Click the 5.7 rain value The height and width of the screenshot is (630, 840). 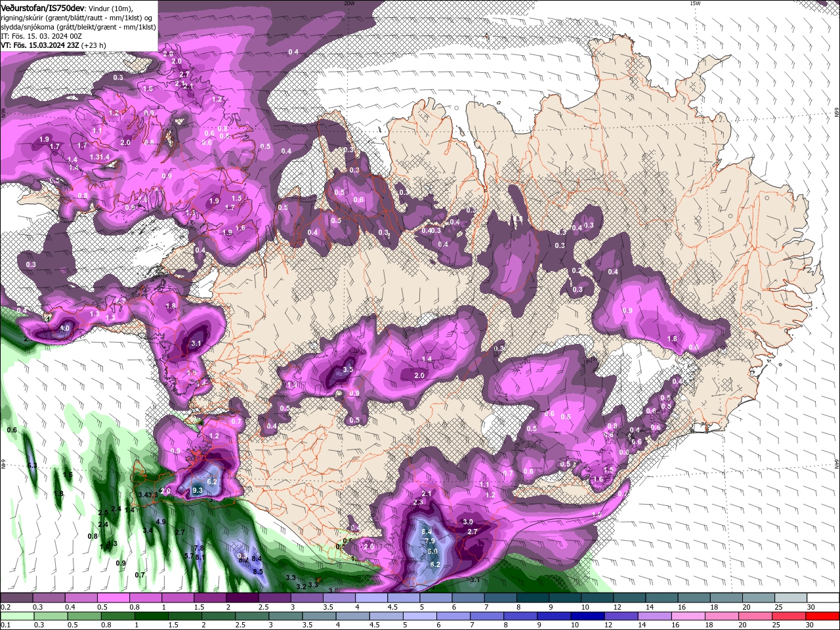pyautogui.click(x=189, y=556)
